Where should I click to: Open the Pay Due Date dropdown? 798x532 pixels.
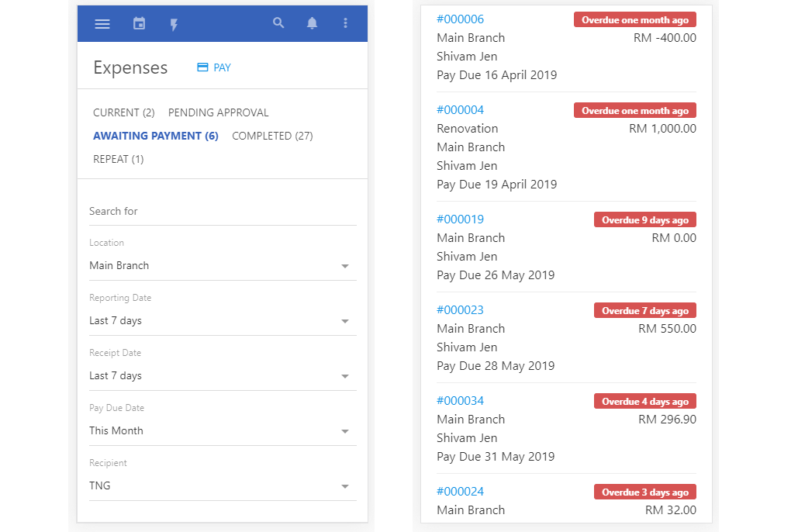click(222, 430)
